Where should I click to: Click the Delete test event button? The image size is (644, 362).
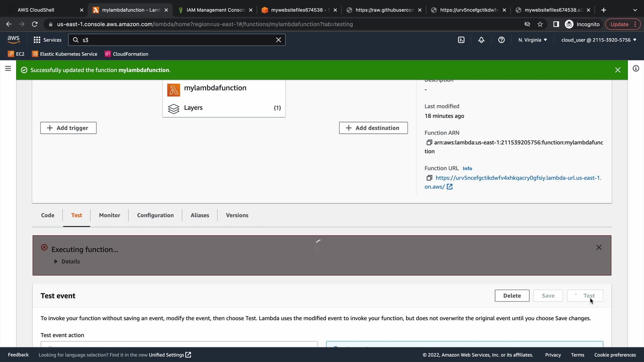(512, 296)
